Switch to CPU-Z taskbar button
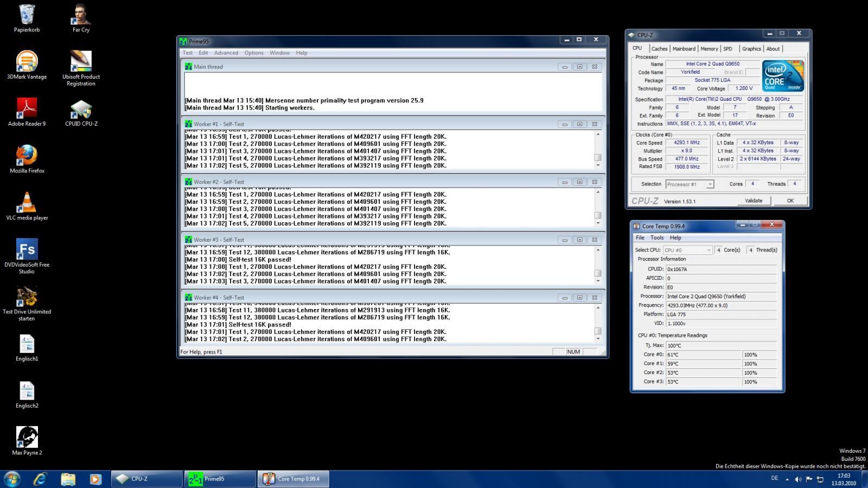 pos(147,479)
